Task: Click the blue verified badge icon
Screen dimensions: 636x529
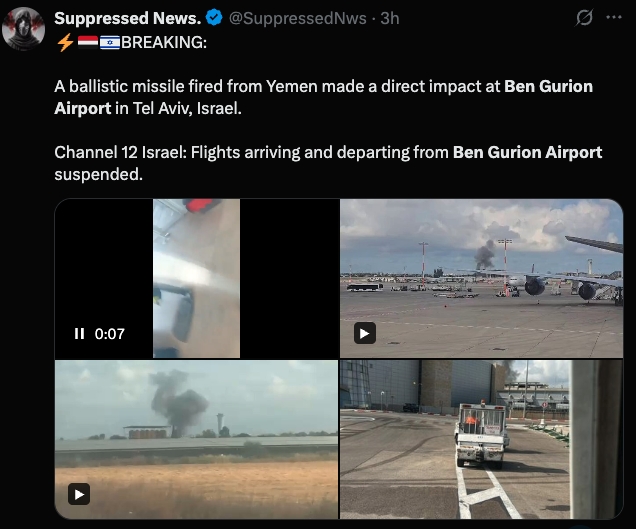Action: tap(214, 18)
